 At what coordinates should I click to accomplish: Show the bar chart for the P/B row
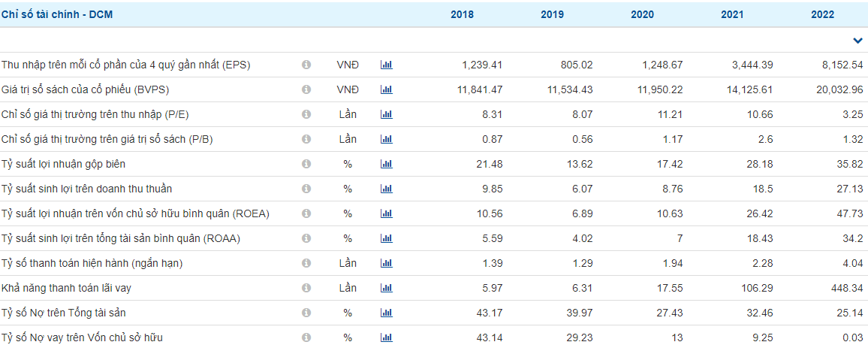387,139
